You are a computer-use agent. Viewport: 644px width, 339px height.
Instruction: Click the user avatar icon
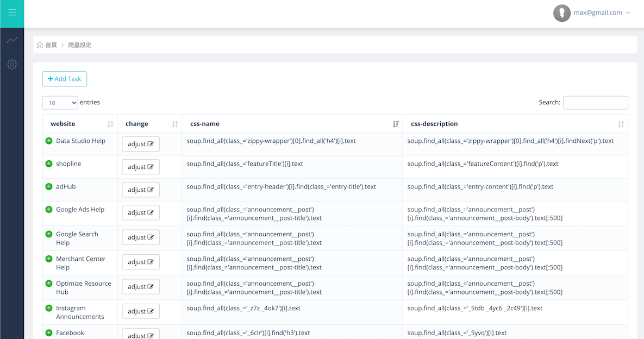click(x=561, y=13)
